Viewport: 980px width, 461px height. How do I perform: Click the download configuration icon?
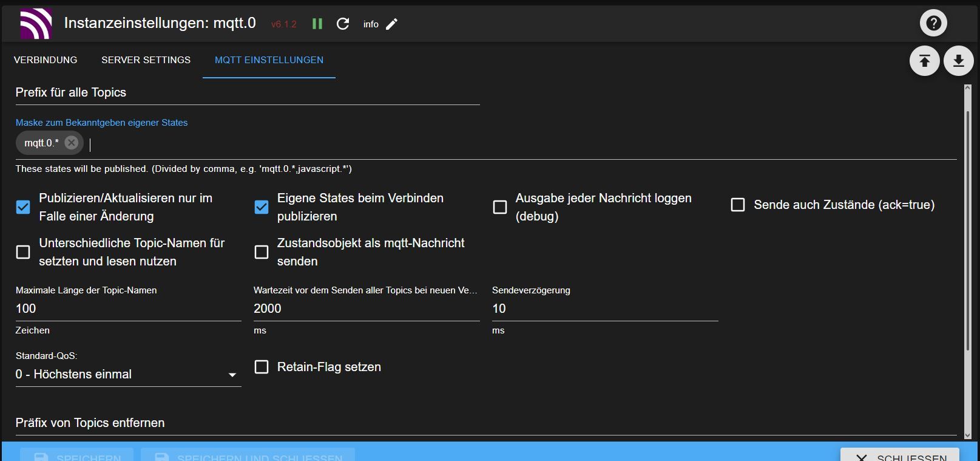tap(959, 61)
